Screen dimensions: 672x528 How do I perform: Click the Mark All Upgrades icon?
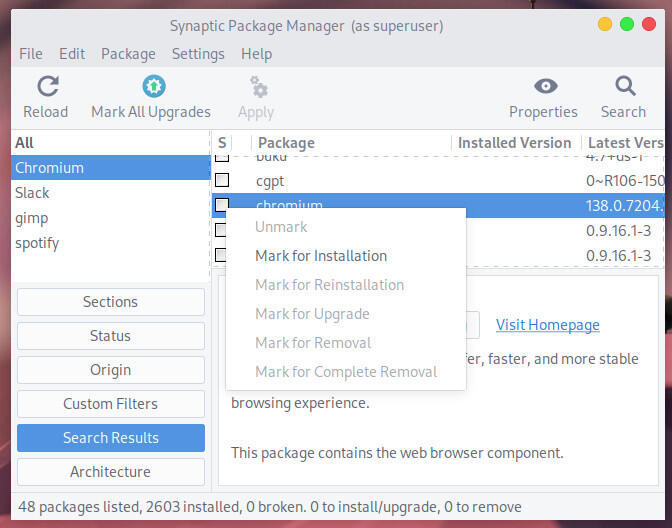pos(151,87)
